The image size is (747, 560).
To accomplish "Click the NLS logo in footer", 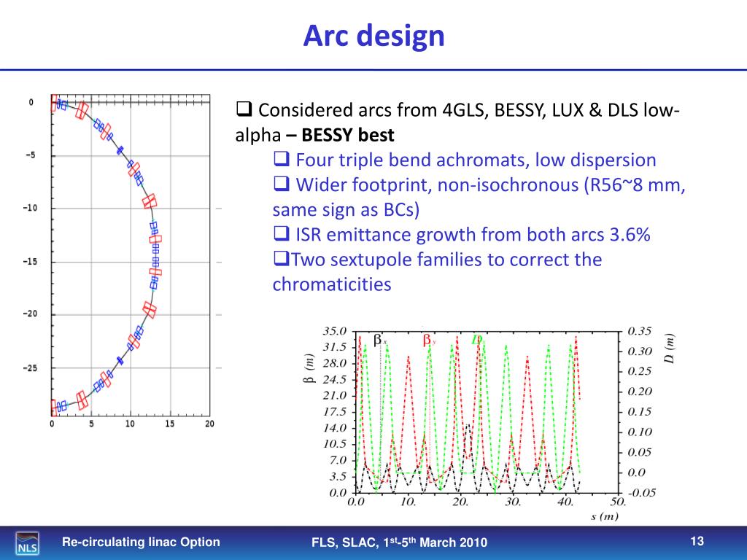I will (x=27, y=543).
